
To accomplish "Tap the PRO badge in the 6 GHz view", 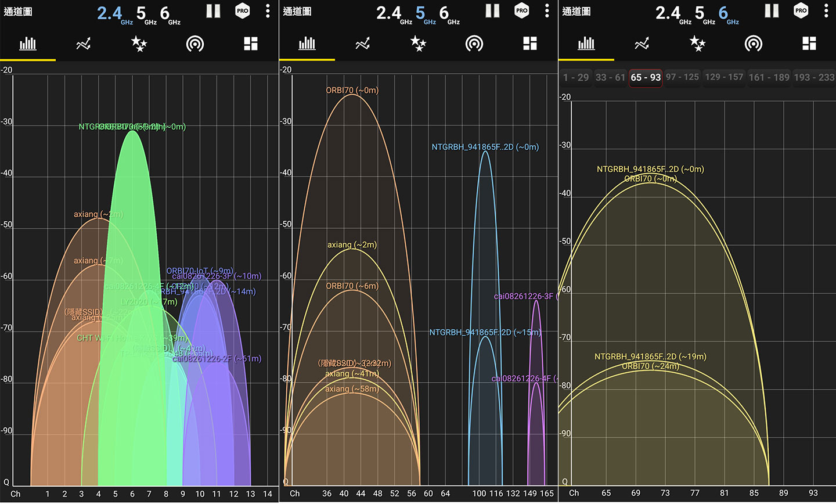I will 801,10.
